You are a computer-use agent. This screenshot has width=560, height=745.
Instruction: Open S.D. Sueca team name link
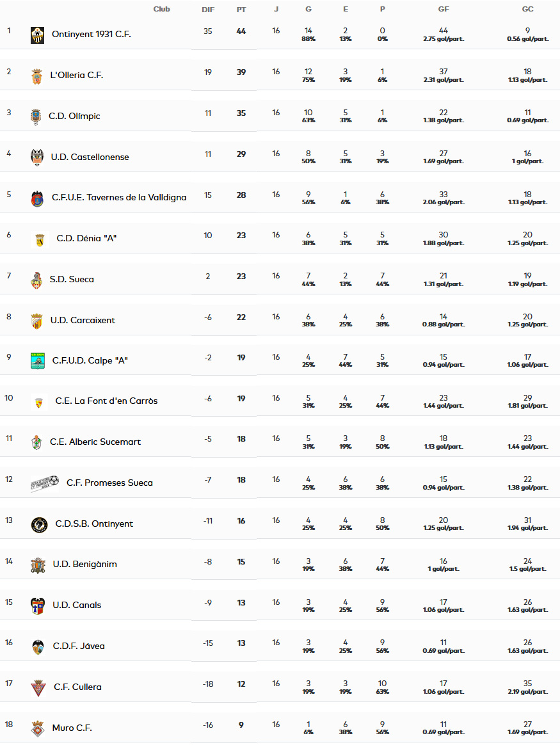[72, 279]
